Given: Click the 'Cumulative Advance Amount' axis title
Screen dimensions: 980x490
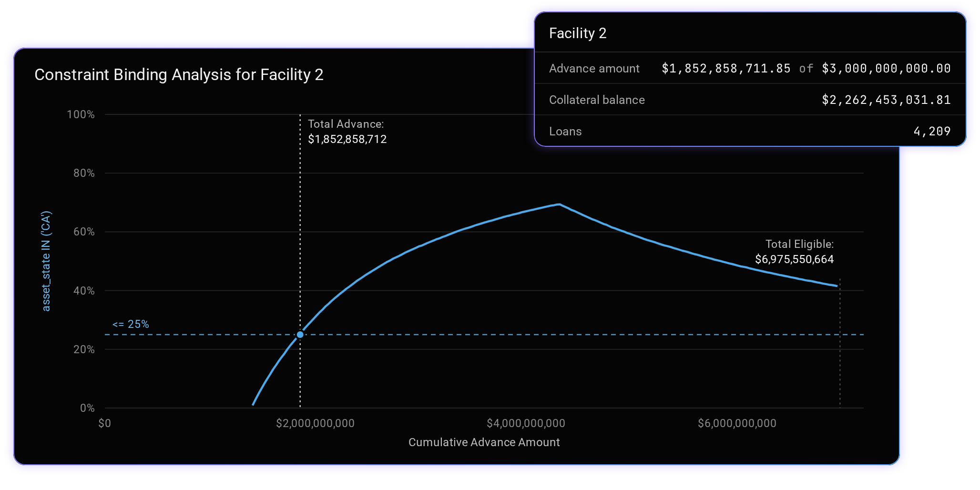Looking at the screenshot, I should pos(484,442).
